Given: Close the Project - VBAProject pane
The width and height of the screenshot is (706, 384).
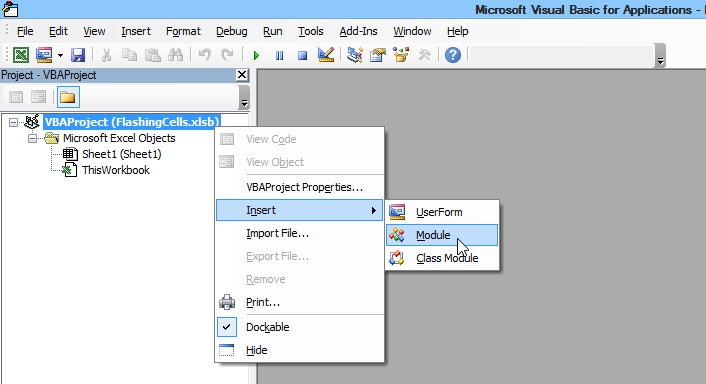Looking at the screenshot, I should coord(242,75).
